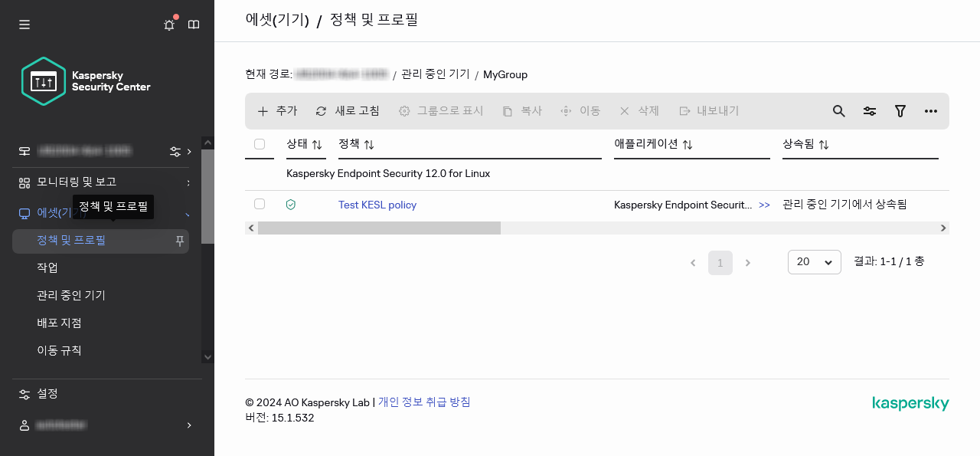Open the notifications bell icon
The width and height of the screenshot is (980, 456).
click(x=169, y=25)
